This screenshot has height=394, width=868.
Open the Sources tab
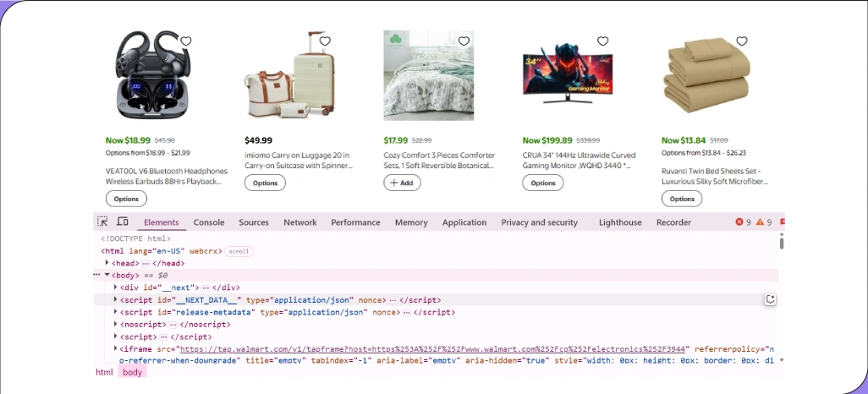point(254,222)
